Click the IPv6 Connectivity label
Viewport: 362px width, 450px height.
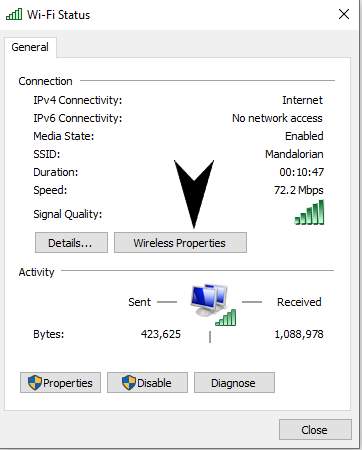(x=78, y=118)
